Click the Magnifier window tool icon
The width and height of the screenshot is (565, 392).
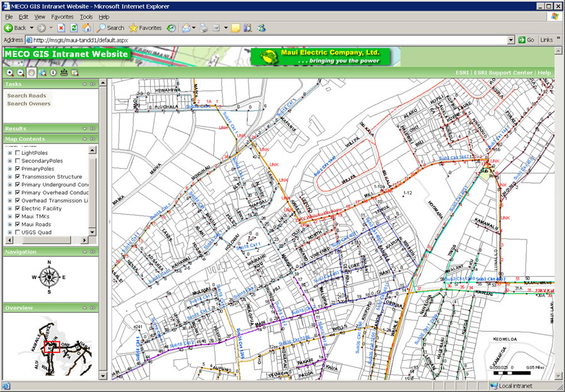click(75, 73)
